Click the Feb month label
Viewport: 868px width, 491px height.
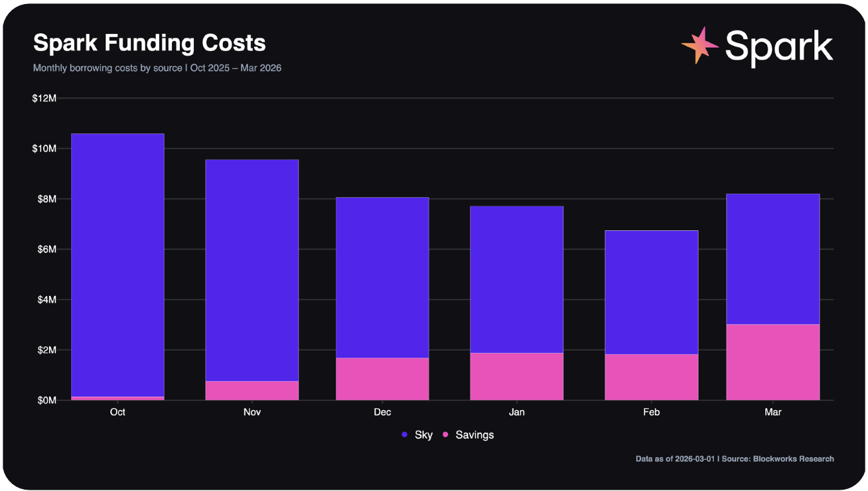pyautogui.click(x=652, y=412)
